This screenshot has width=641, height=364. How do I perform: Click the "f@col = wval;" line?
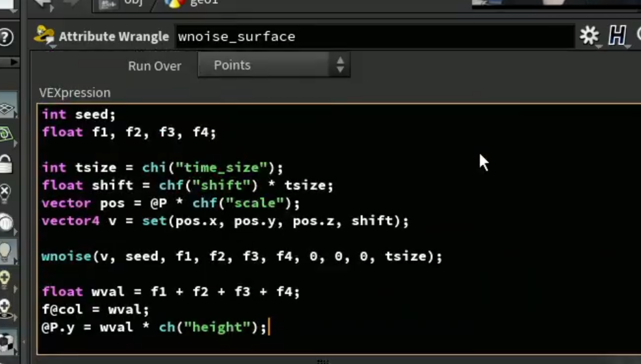[96, 309]
